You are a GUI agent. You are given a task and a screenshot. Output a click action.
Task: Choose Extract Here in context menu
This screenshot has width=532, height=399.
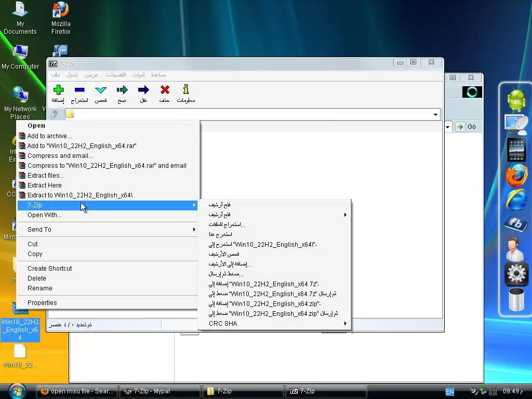click(x=107, y=185)
